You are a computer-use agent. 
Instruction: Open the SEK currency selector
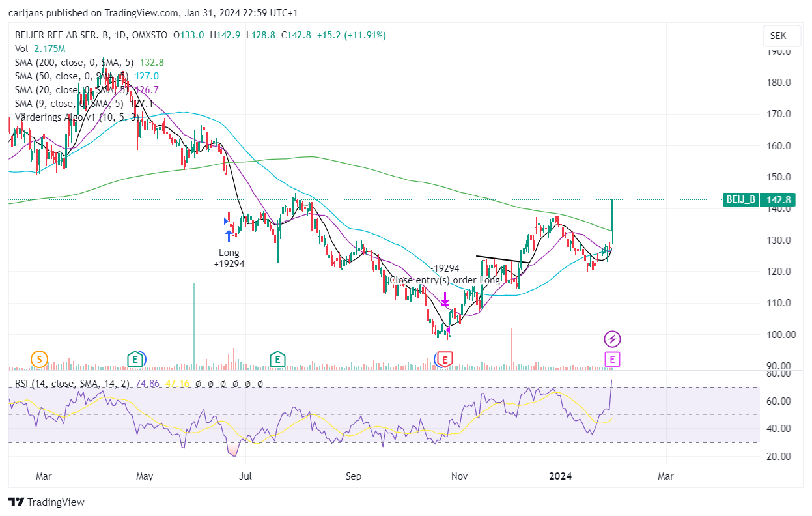(777, 36)
